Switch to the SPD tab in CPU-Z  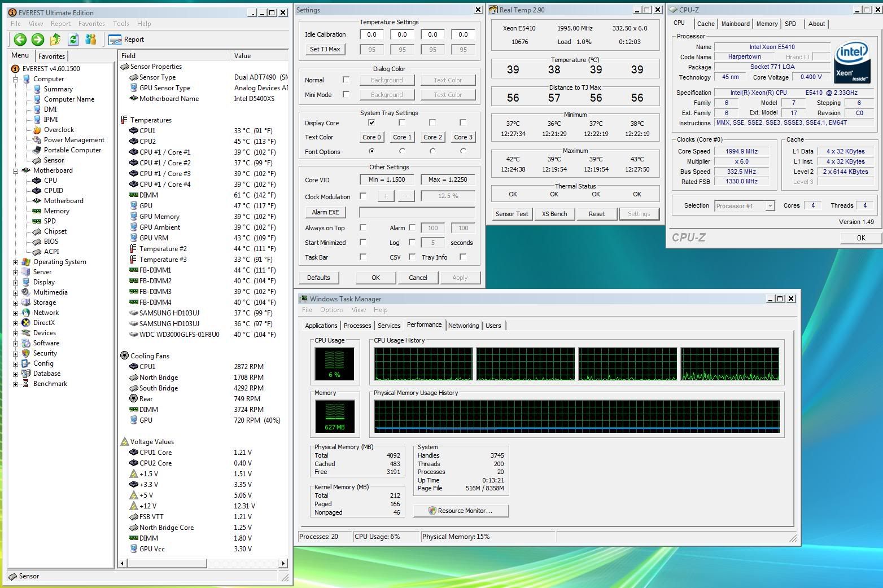pyautogui.click(x=790, y=24)
